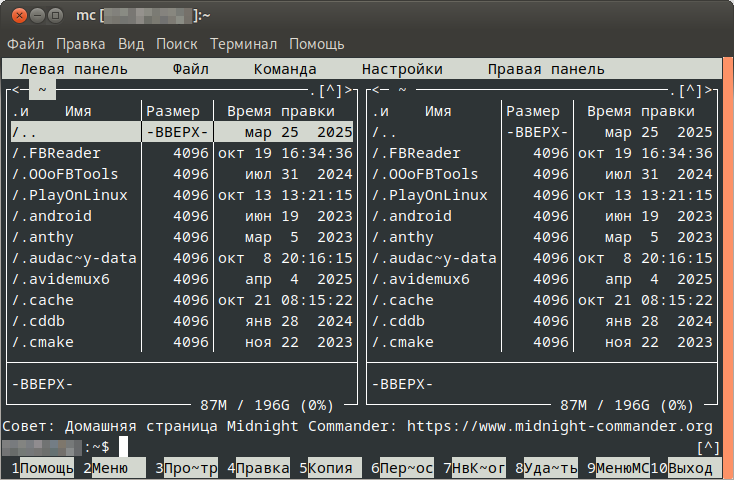Screen dimensions: 734x480
Task: Select /.PlayOnLinux folder in left panel
Action: pos(70,195)
